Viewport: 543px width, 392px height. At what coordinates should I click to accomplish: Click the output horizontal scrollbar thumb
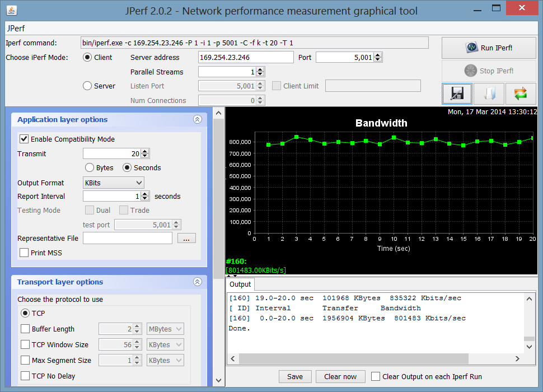pos(354,359)
